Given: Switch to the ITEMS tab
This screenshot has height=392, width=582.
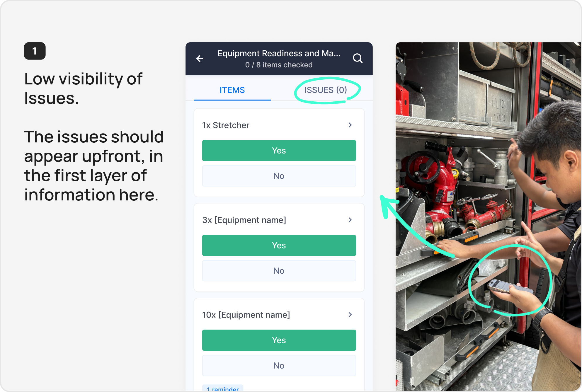Looking at the screenshot, I should click(232, 90).
